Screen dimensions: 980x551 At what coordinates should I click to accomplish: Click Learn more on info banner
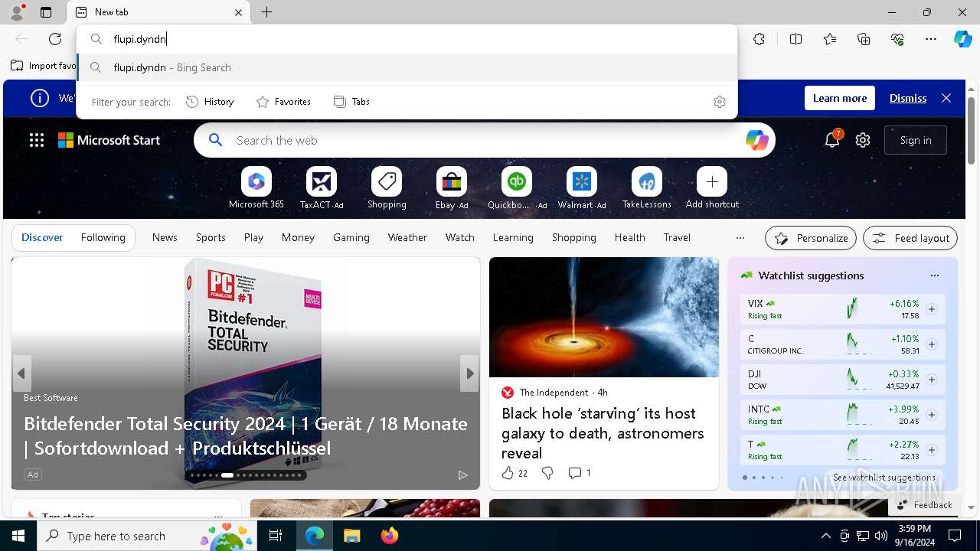840,98
